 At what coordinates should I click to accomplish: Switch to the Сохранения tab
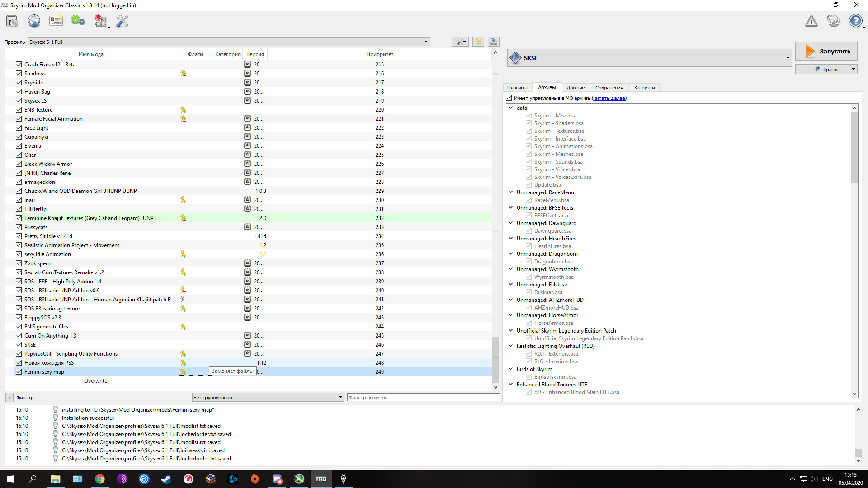[609, 88]
